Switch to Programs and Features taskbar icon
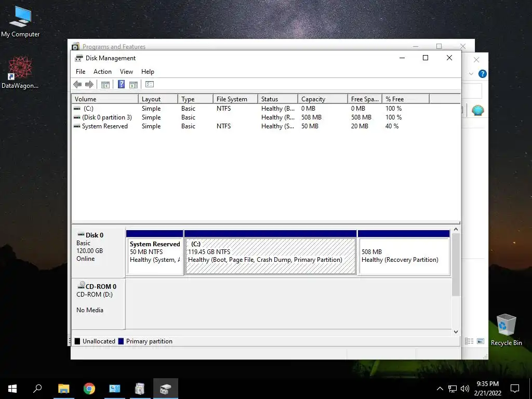 (140, 389)
